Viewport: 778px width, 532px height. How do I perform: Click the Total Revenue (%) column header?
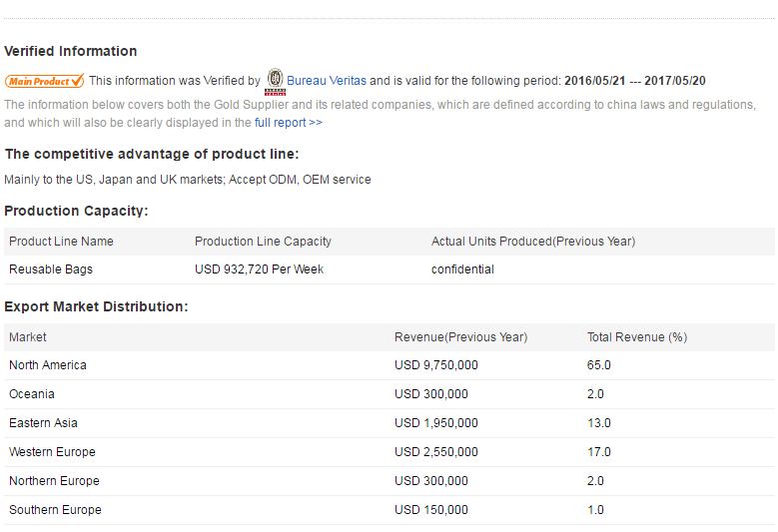click(636, 337)
